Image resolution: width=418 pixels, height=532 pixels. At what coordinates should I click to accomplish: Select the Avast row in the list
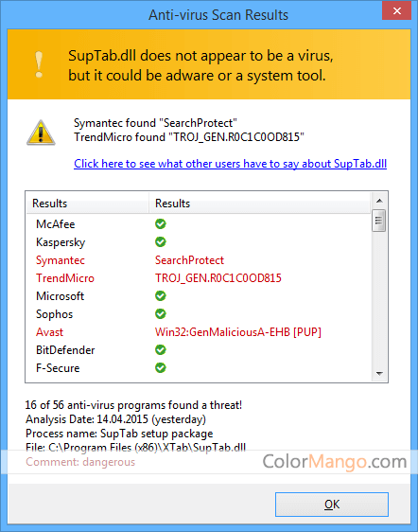click(199, 332)
